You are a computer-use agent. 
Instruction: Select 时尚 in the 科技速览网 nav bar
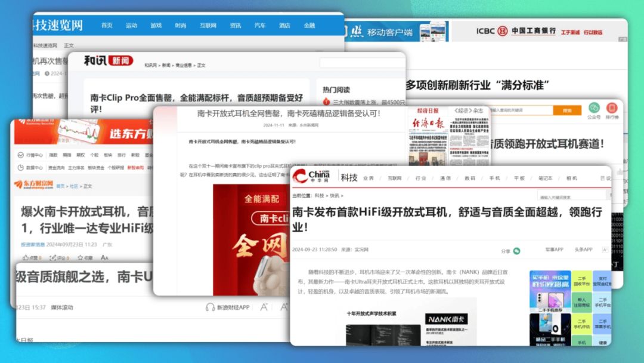click(x=181, y=26)
